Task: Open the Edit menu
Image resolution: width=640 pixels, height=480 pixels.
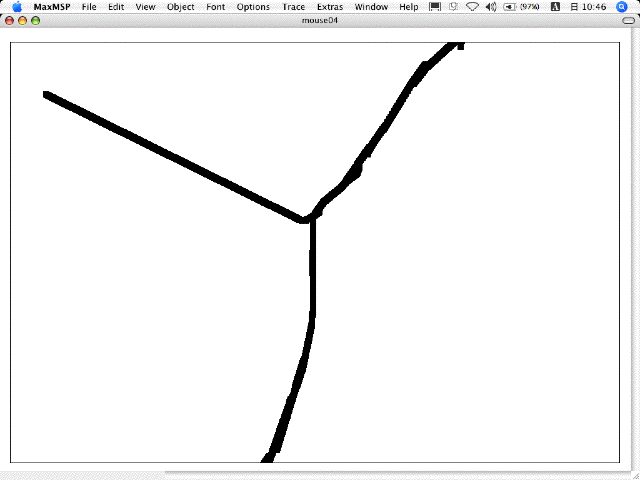Action: coord(116,7)
